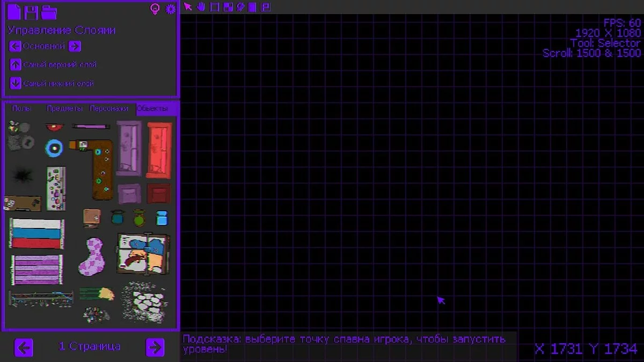
Task: Click the new file icon
Action: 14,12
